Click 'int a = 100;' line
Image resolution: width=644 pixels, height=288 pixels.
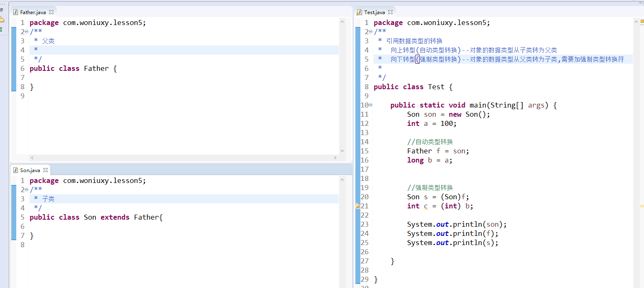[432, 123]
